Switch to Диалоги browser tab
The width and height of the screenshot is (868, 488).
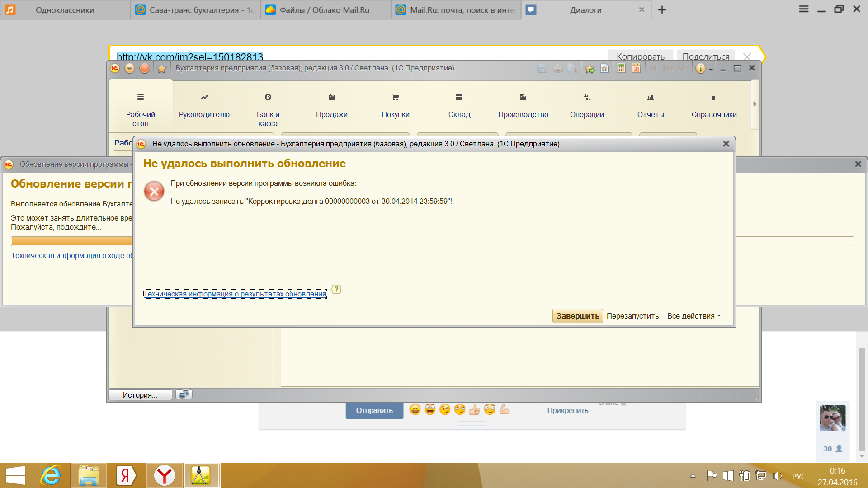point(585,10)
